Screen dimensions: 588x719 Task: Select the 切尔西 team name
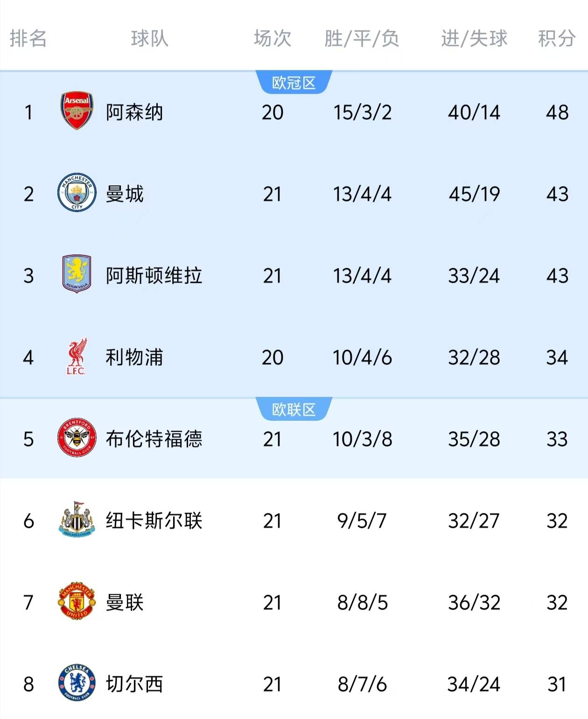pyautogui.click(x=134, y=684)
